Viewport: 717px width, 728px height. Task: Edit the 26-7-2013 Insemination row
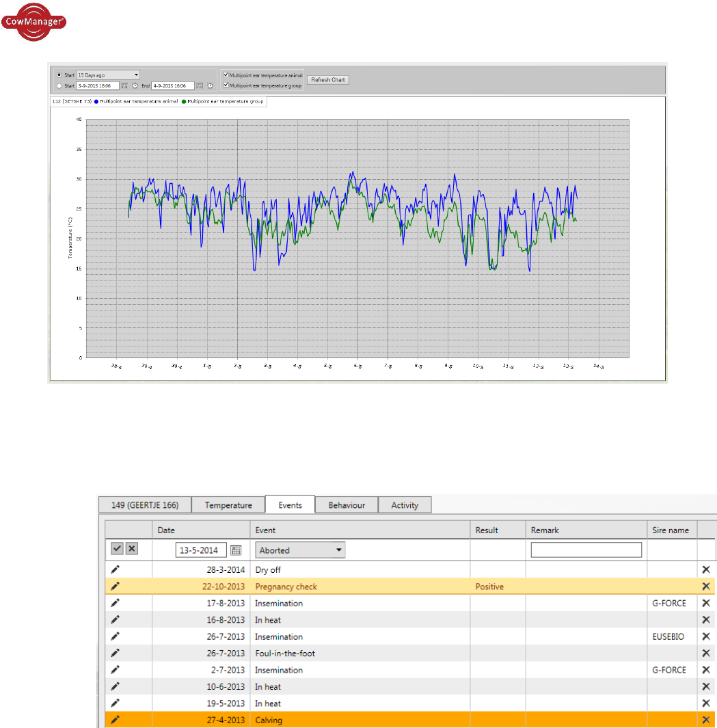(115, 636)
